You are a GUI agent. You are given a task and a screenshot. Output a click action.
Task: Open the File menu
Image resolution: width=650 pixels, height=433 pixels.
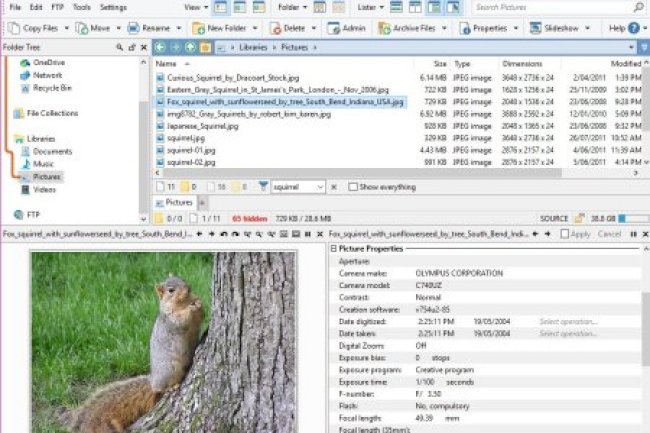[x=15, y=7]
